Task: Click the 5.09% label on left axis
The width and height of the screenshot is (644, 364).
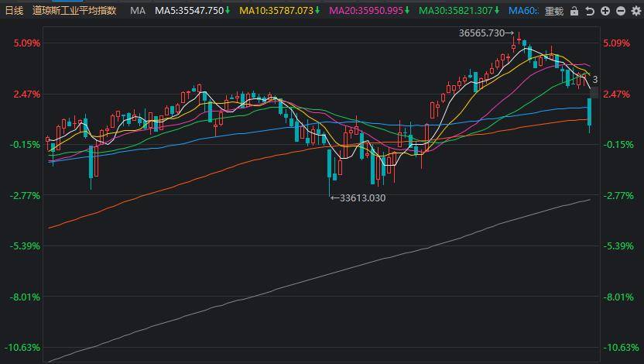Action: tap(27, 43)
